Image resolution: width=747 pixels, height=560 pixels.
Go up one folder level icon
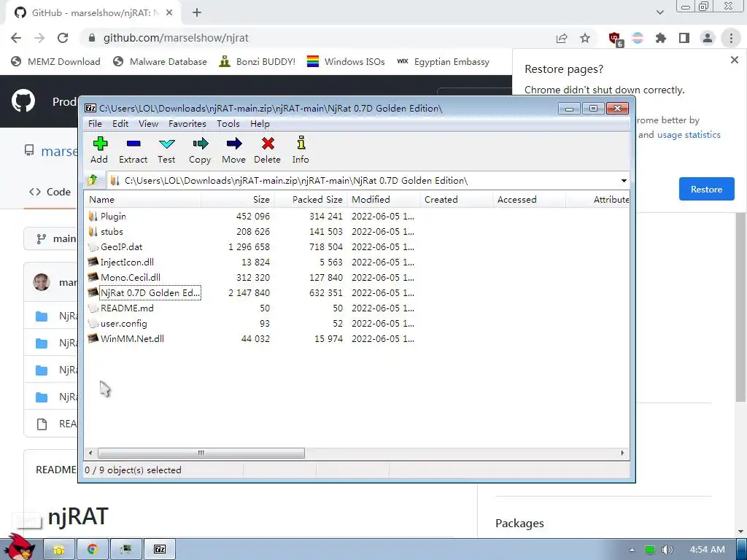coord(93,181)
